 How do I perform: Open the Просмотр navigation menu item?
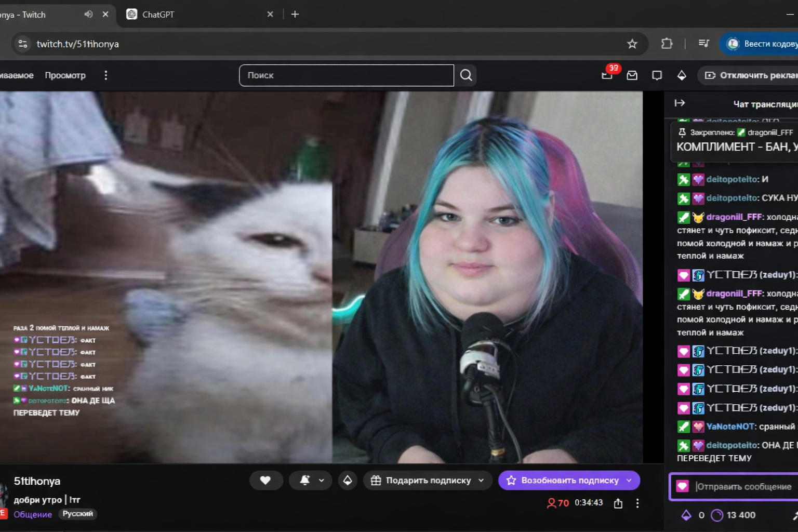coord(65,75)
